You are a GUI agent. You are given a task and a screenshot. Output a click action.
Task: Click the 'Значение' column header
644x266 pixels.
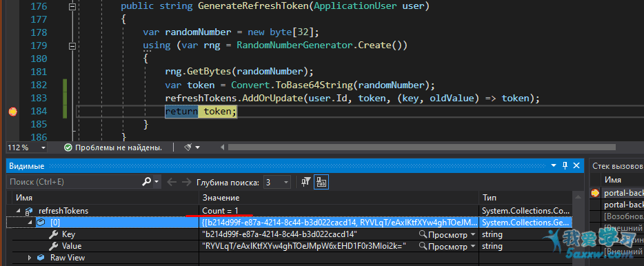[x=221, y=198]
